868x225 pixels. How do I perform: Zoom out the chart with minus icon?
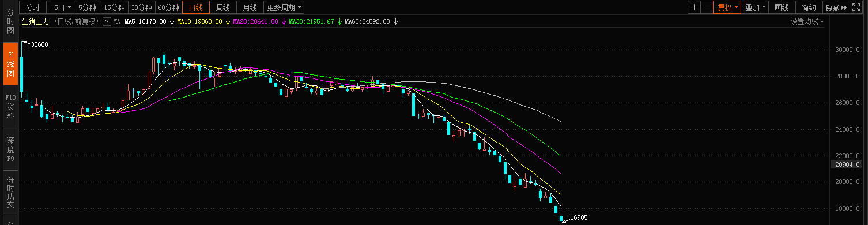click(x=707, y=7)
